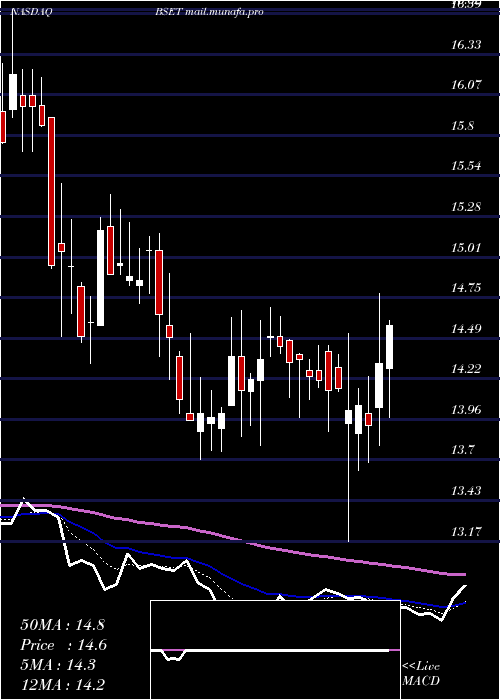The image size is (500, 700).
Task: Click the 12MA : 14.2 readout
Action: pos(65,684)
